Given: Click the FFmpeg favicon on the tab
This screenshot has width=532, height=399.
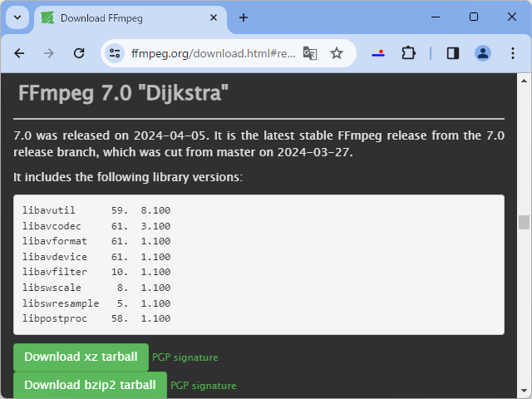Looking at the screenshot, I should pos(47,17).
